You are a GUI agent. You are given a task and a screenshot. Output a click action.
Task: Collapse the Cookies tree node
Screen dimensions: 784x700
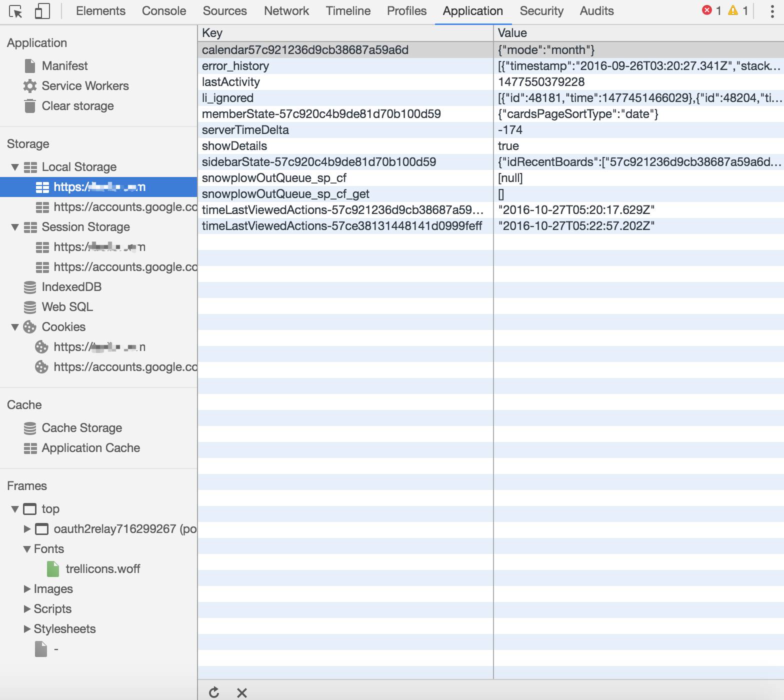pos(15,327)
